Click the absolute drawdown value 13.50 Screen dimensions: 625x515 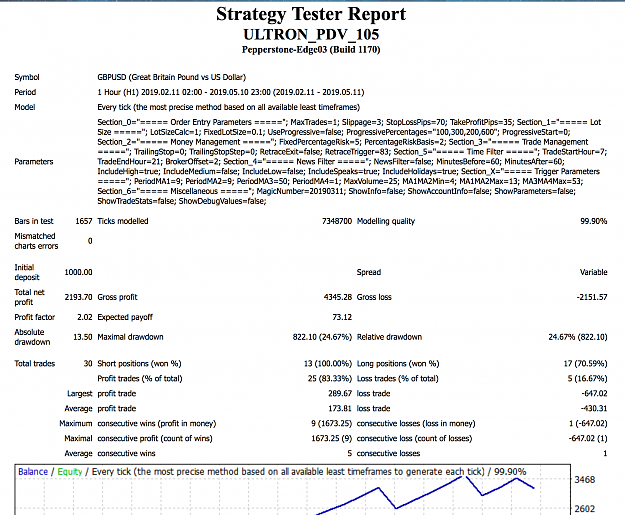83,337
